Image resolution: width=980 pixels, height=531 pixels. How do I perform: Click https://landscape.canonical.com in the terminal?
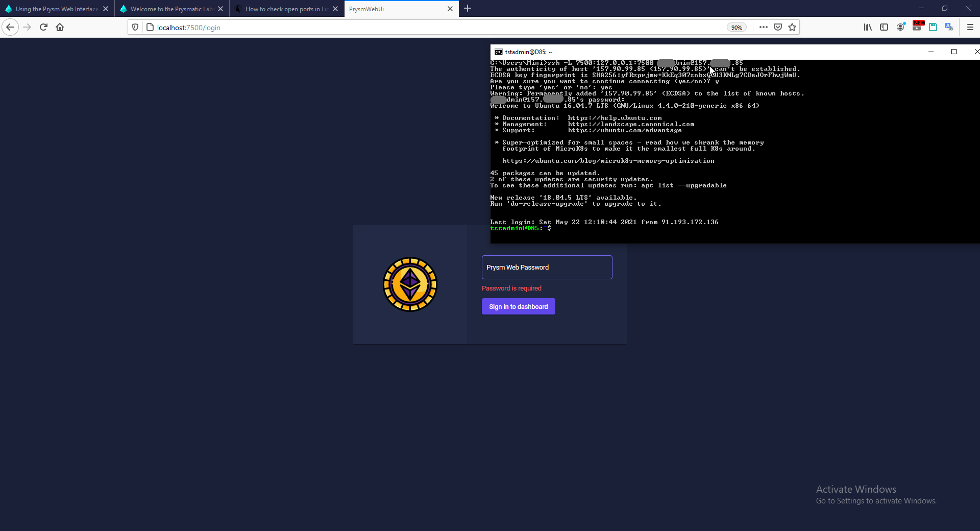631,124
